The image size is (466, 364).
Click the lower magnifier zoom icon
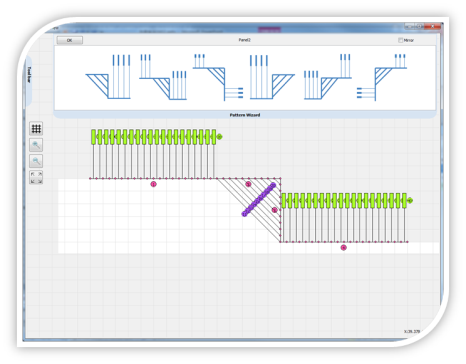tap(36, 161)
